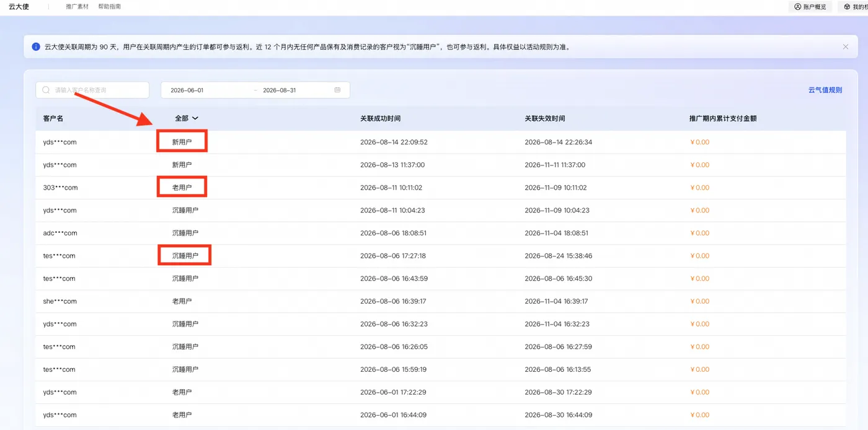Click the 关联成功时间 column header
Image resolution: width=868 pixels, height=430 pixels.
click(380, 118)
